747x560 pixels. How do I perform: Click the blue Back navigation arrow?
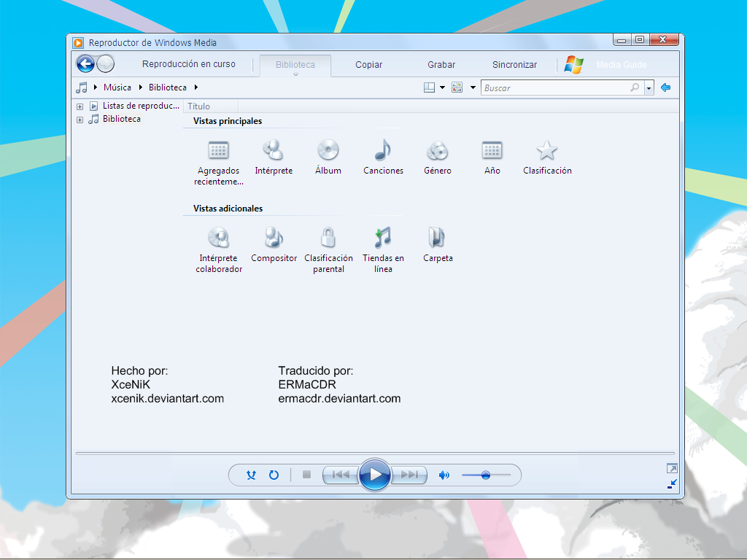[86, 63]
